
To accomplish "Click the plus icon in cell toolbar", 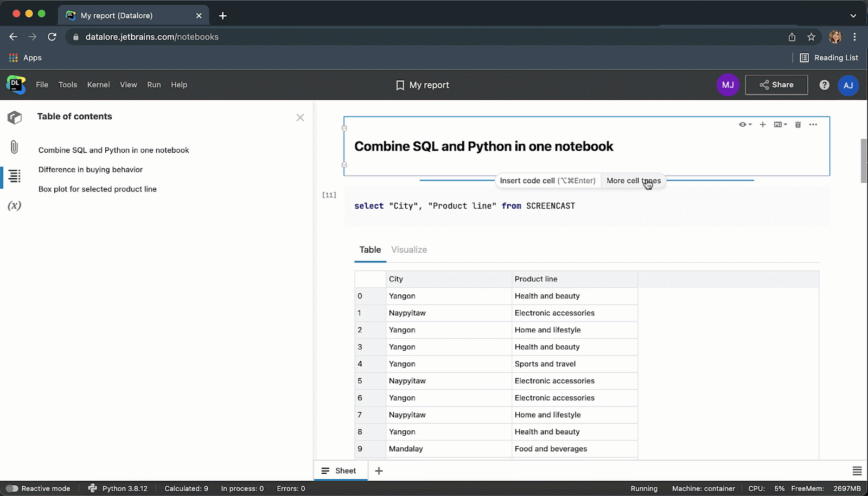I will pyautogui.click(x=763, y=125).
